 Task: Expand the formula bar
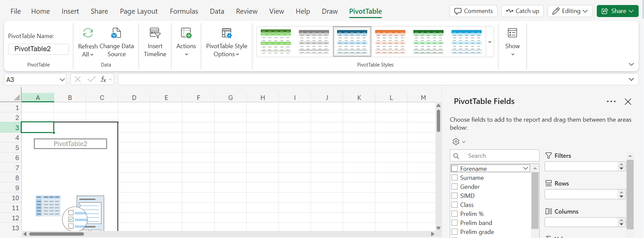[631, 79]
